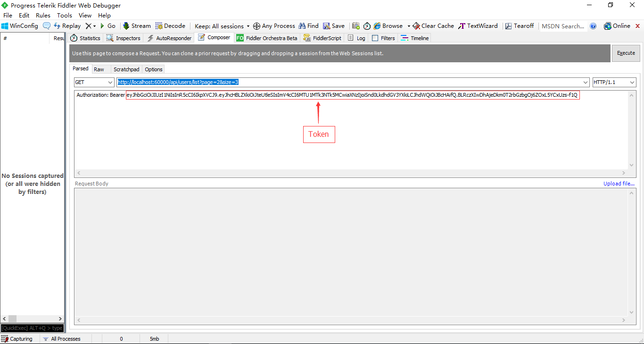Click the Authorization header text
This screenshot has height=344, width=644.
(x=327, y=95)
